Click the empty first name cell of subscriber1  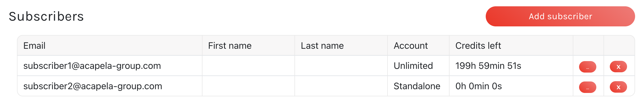click(248, 66)
